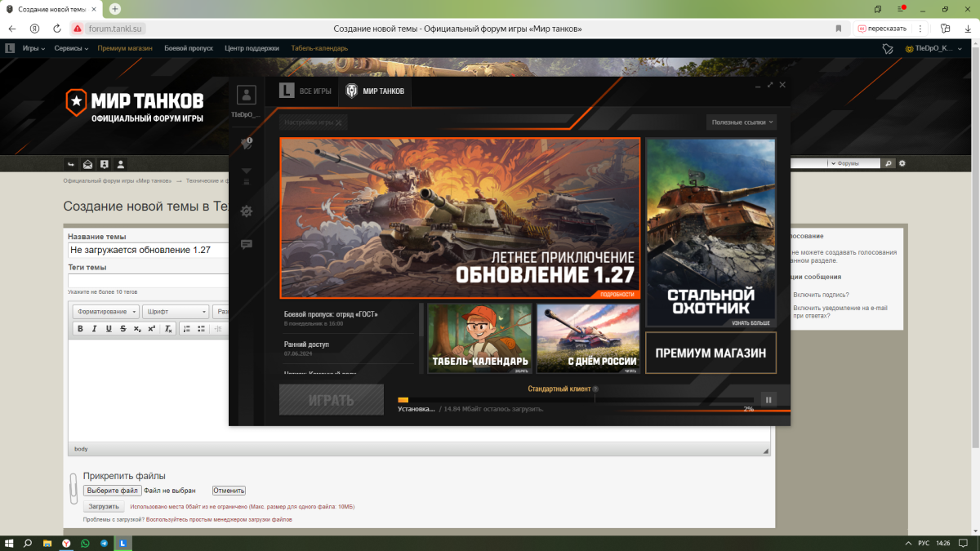Open the Обновление 1.27 banner
This screenshot has width=980, height=551.
coord(460,218)
